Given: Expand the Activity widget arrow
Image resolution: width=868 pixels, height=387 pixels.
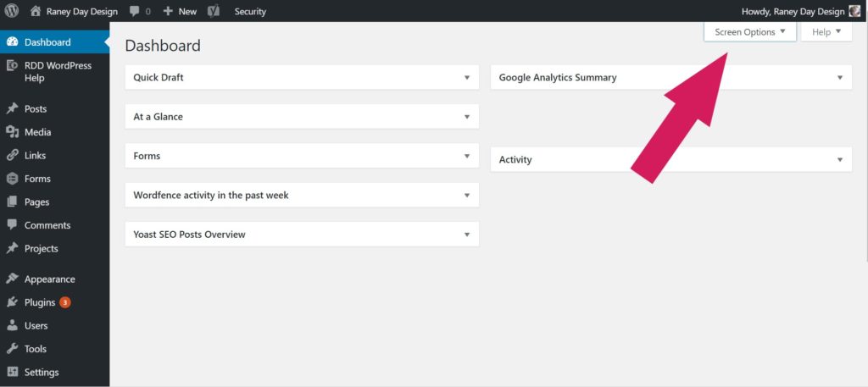Looking at the screenshot, I should (840, 159).
